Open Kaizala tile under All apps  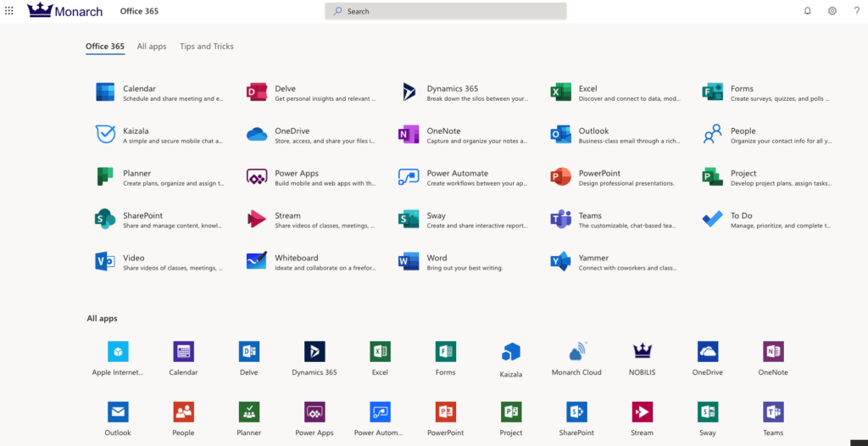pyautogui.click(x=511, y=359)
